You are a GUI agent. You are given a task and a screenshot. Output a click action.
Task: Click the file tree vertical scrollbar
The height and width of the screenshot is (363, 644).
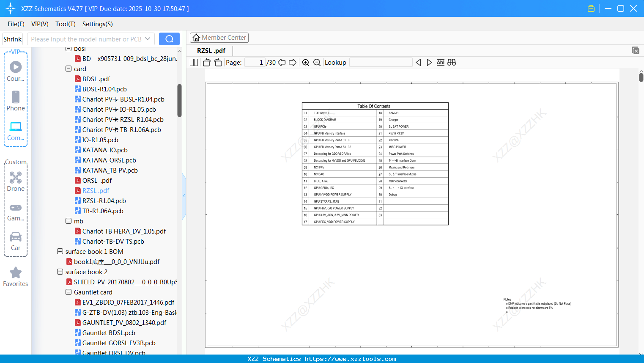click(x=179, y=100)
